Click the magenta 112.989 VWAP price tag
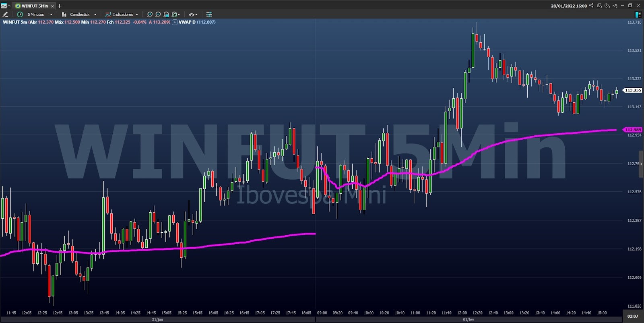 (633, 130)
